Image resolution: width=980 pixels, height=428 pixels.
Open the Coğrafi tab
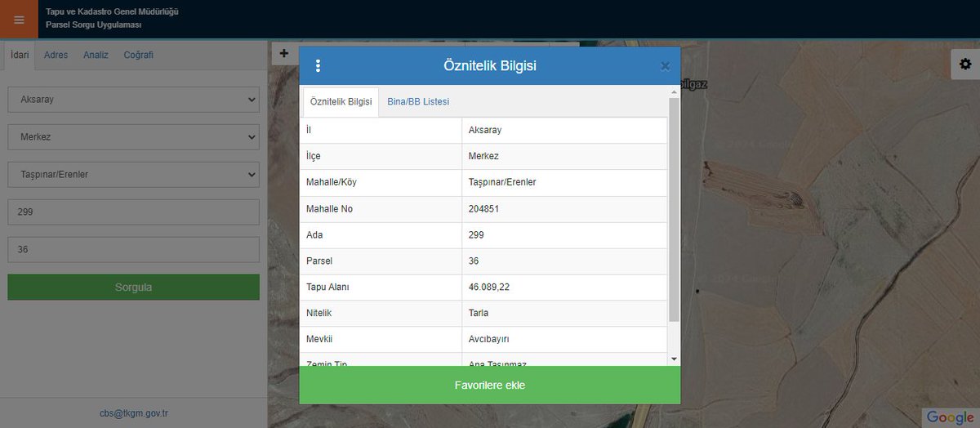pos(138,56)
